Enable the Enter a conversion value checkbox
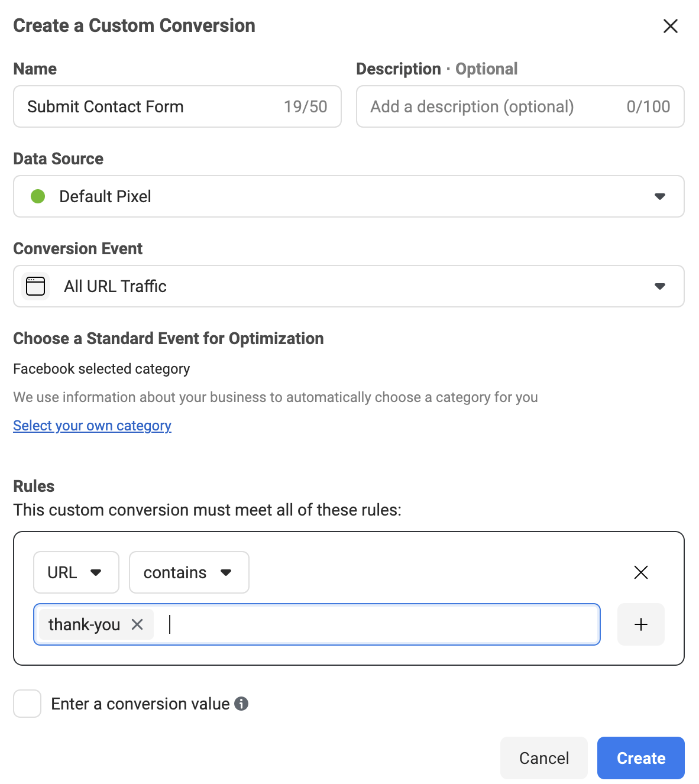 tap(27, 704)
